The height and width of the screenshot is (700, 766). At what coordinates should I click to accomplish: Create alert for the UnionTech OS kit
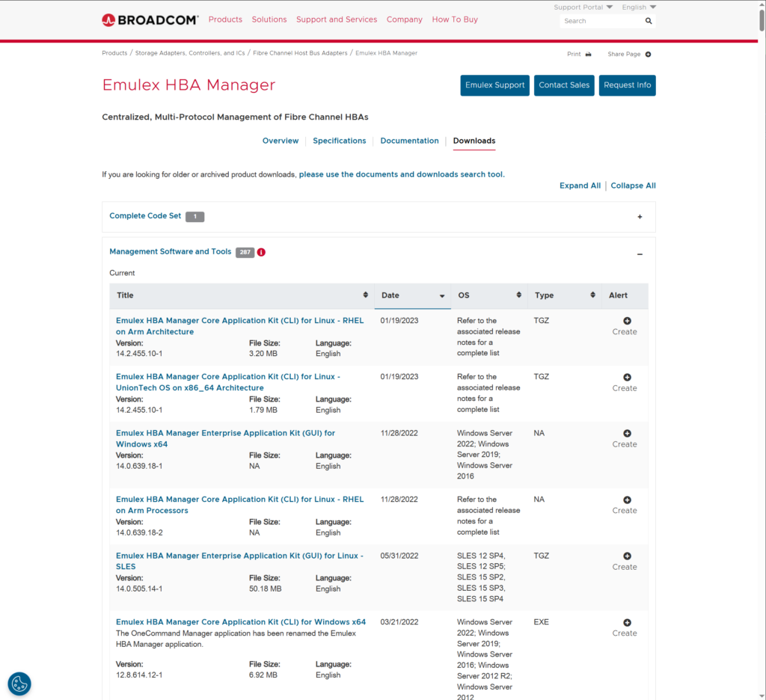click(627, 378)
